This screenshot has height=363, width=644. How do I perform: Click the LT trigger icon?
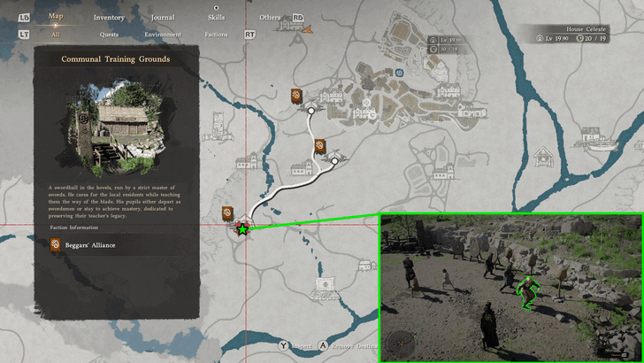click(x=24, y=35)
